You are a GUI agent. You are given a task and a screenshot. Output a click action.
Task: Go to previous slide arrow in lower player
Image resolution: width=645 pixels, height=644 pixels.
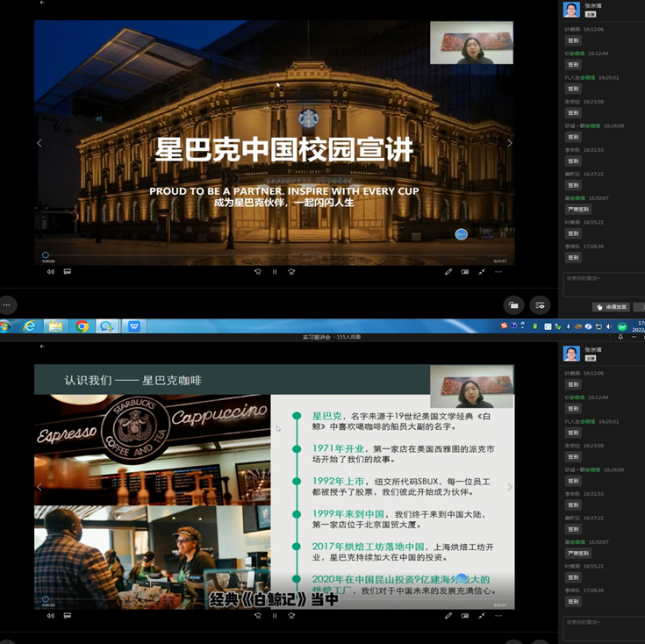pos(39,487)
